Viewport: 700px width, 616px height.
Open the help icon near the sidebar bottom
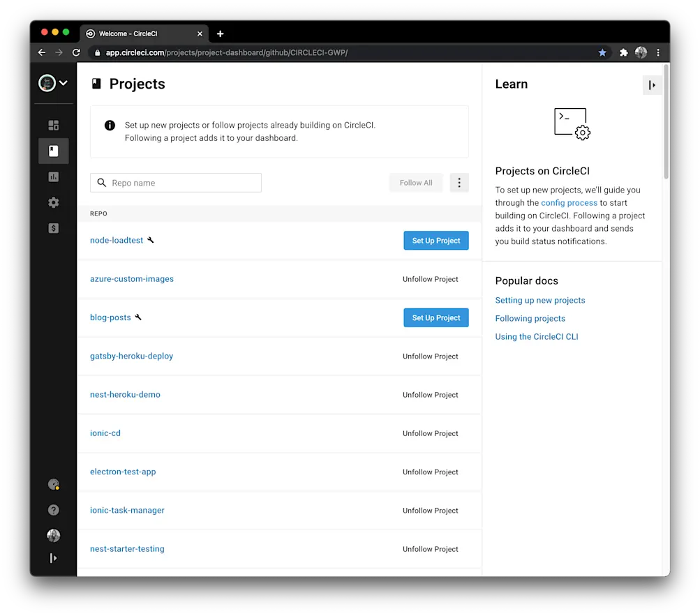coord(53,510)
